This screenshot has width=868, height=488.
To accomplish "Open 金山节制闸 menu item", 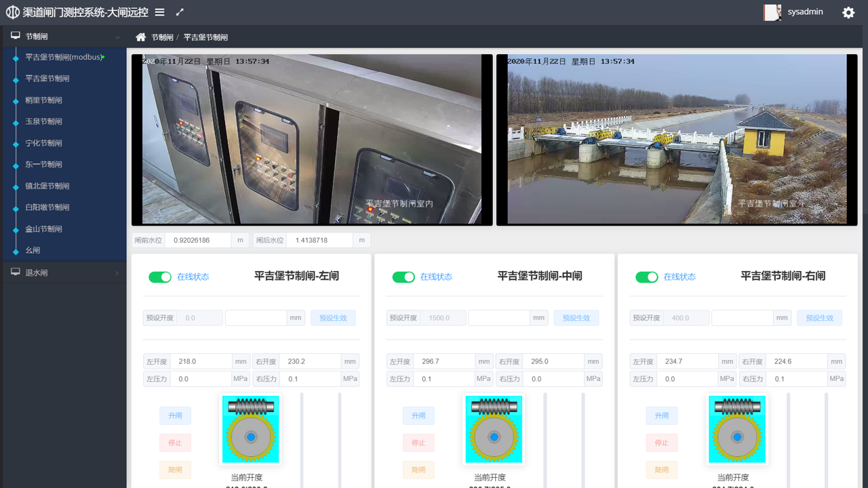I will (43, 229).
